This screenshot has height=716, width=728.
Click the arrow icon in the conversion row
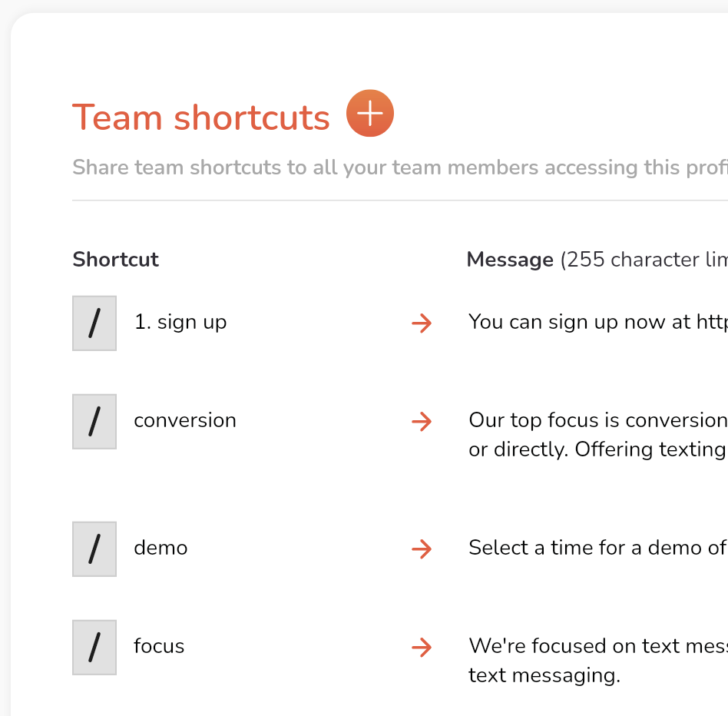[x=422, y=422]
